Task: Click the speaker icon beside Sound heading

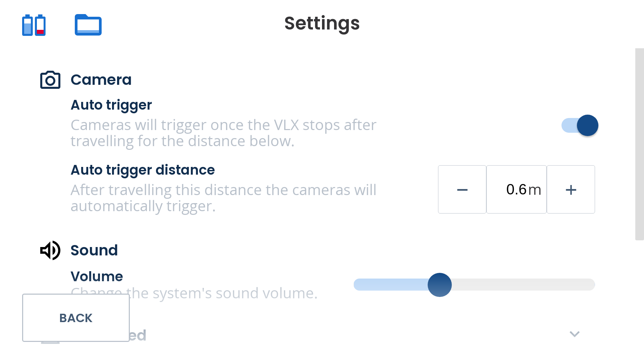Action: pos(50,250)
